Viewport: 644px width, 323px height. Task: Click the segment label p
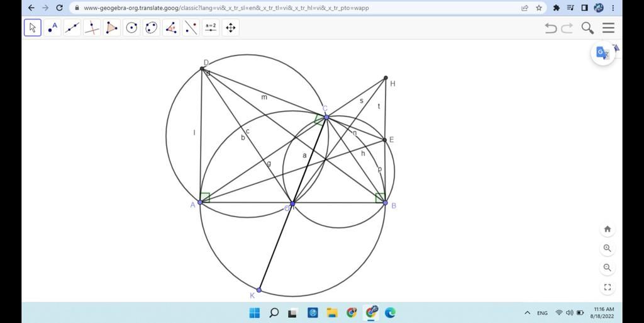pos(380,169)
